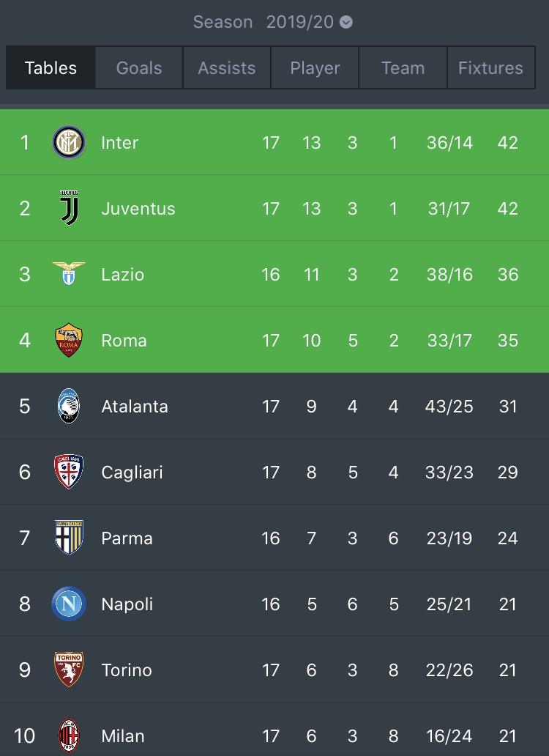The width and height of the screenshot is (549, 756).
Task: Select the Parma club crest
Action: click(69, 538)
